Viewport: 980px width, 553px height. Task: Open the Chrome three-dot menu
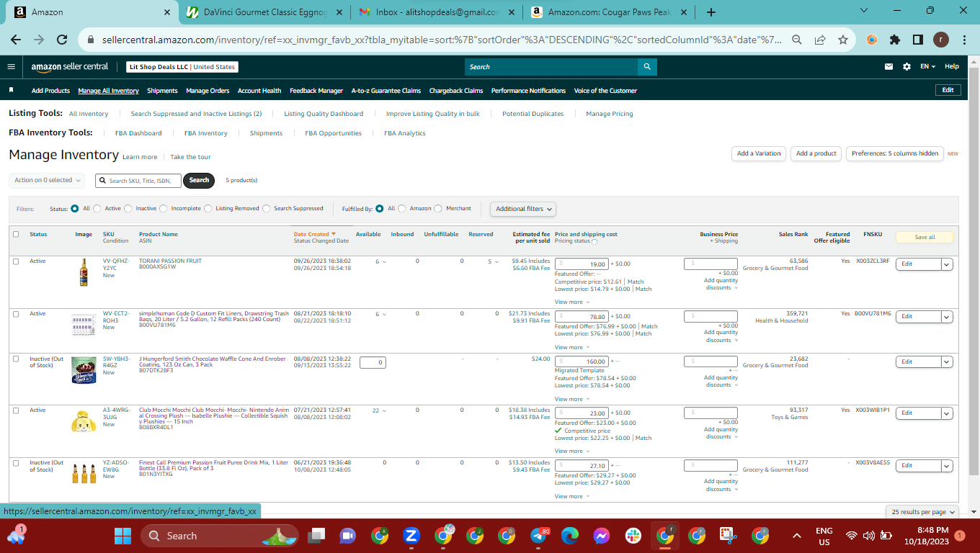[963, 40]
